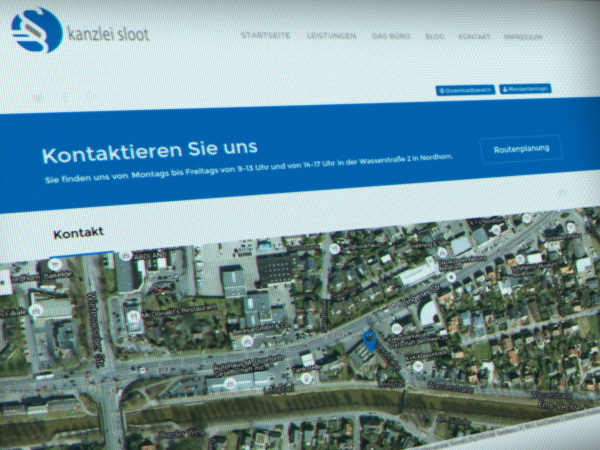600x450 pixels.
Task: Click the McDonald's Restaurant map label
Action: tap(179, 311)
